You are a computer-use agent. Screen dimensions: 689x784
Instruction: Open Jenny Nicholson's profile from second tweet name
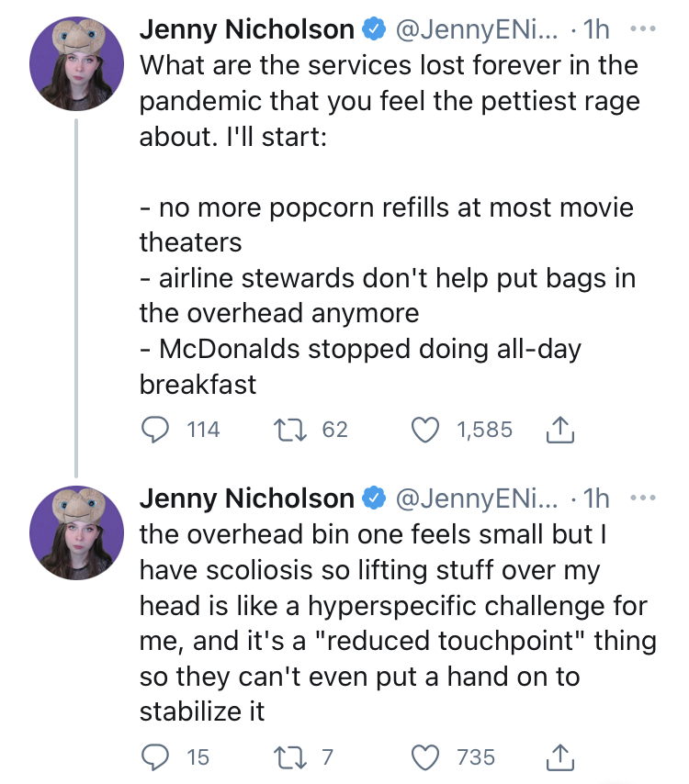click(247, 498)
